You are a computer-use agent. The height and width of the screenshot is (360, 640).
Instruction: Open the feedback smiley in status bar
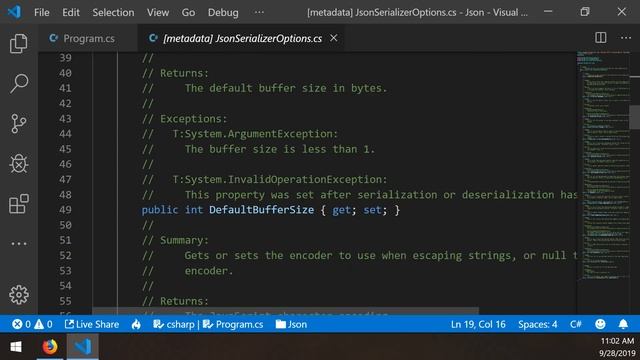[600, 324]
